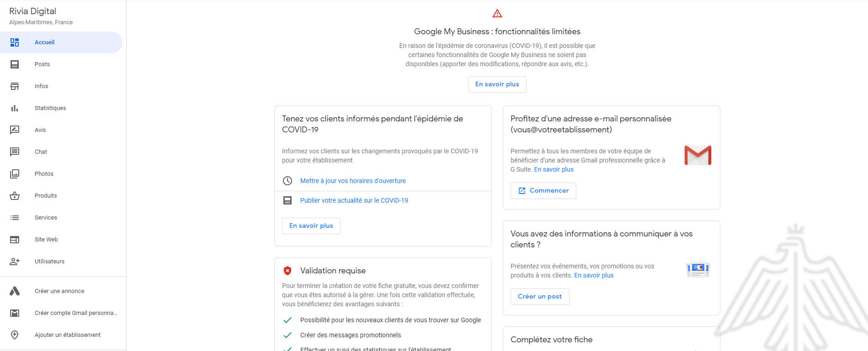
Task: Click the Produits basket icon
Action: click(x=15, y=196)
